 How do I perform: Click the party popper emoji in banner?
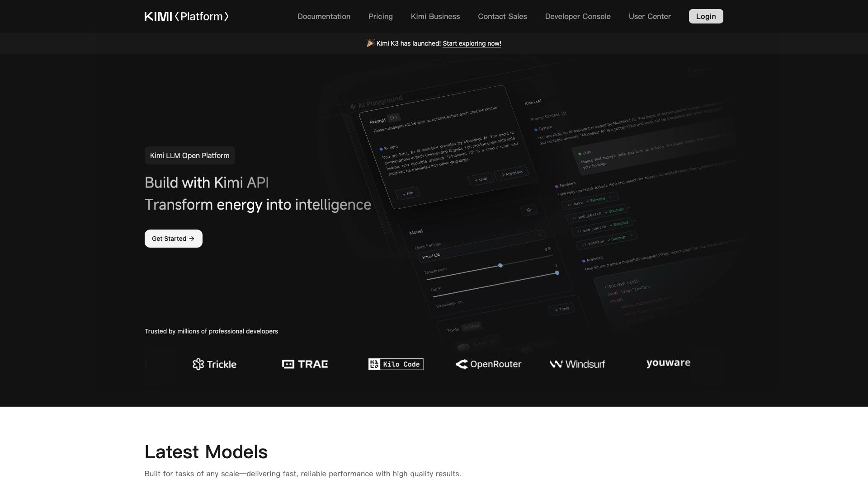[370, 43]
